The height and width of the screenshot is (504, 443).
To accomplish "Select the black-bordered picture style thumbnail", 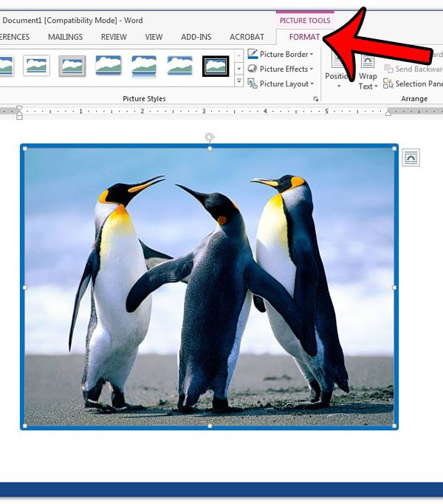I will coord(216,66).
